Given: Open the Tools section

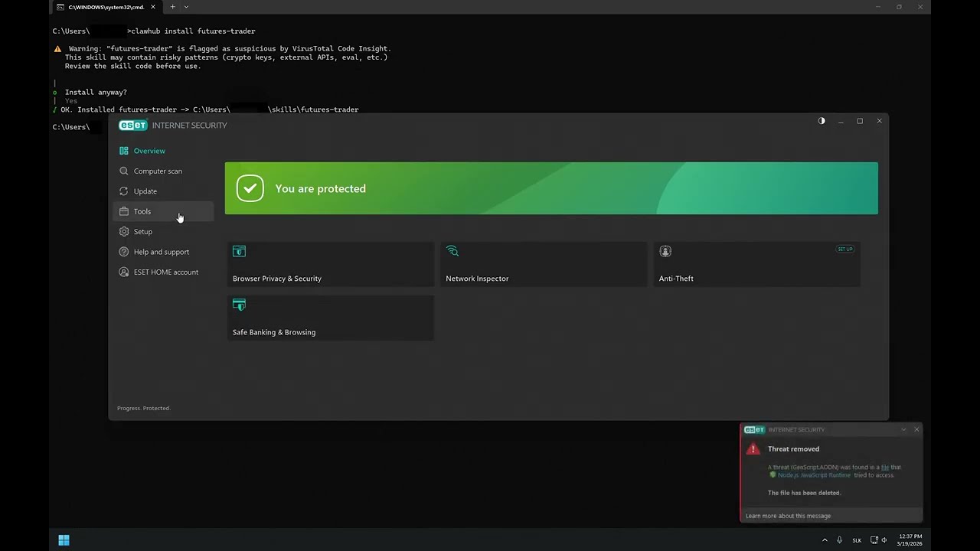Looking at the screenshot, I should pos(142,211).
